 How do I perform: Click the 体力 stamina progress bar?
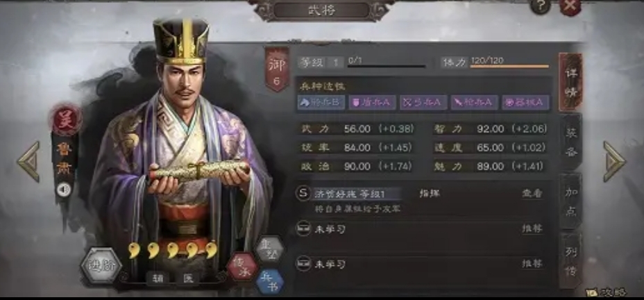click(x=509, y=66)
